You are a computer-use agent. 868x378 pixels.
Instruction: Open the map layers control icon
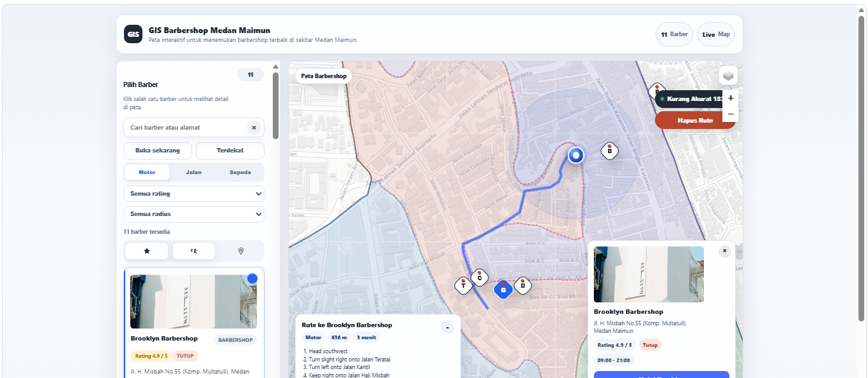coord(729,76)
